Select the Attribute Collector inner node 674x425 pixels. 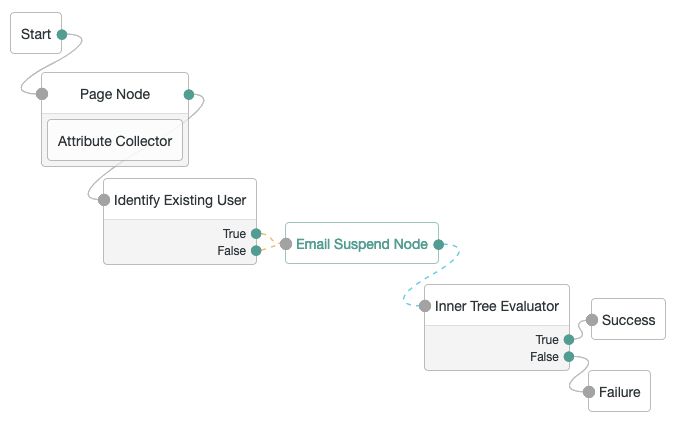(115, 141)
